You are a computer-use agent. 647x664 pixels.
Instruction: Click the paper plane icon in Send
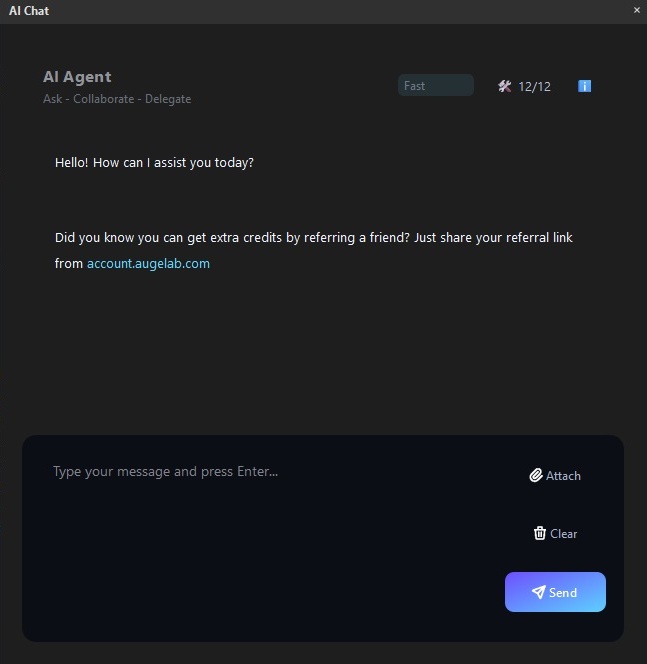click(538, 592)
